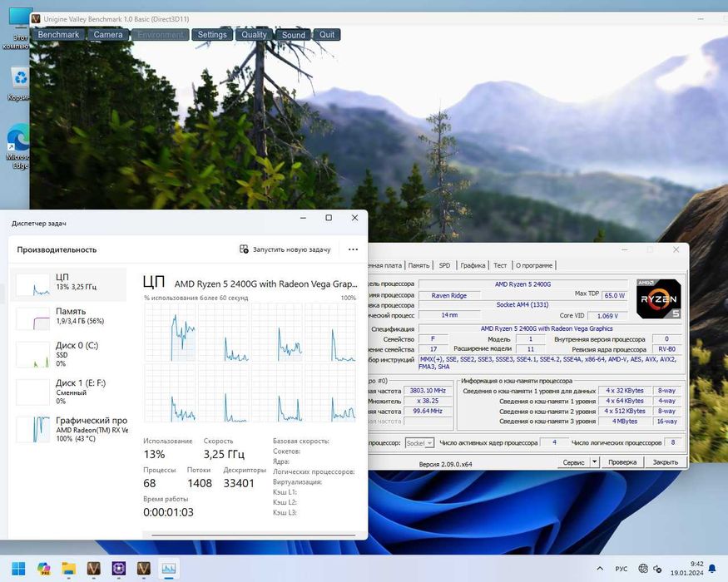The image size is (728, 582).
Task: Quit Unigine Valley via Quit button
Action: (327, 35)
